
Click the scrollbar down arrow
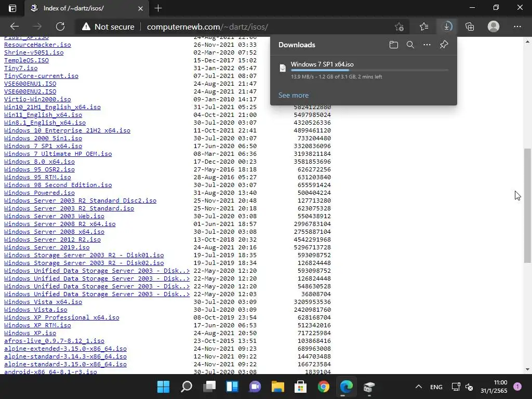click(527, 369)
